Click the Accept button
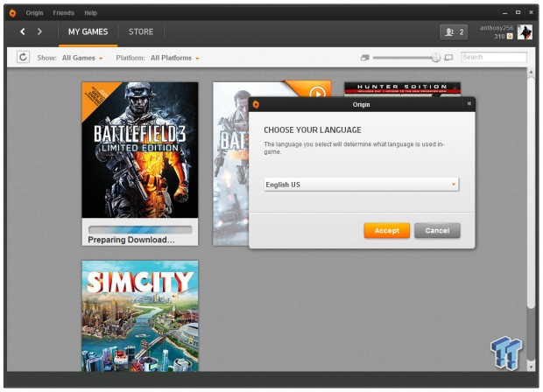 [387, 230]
